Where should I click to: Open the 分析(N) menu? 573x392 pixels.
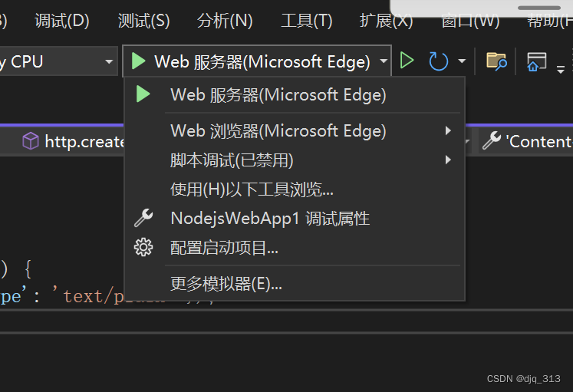coord(225,21)
